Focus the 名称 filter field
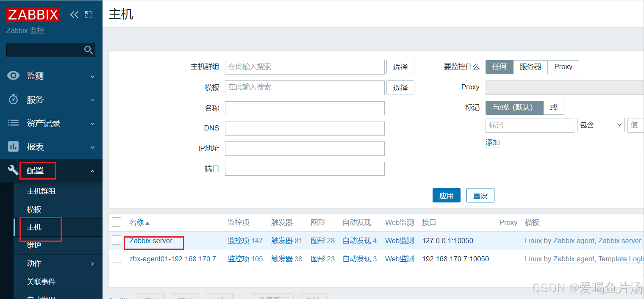Viewport: 644px width, 299px height. [305, 108]
